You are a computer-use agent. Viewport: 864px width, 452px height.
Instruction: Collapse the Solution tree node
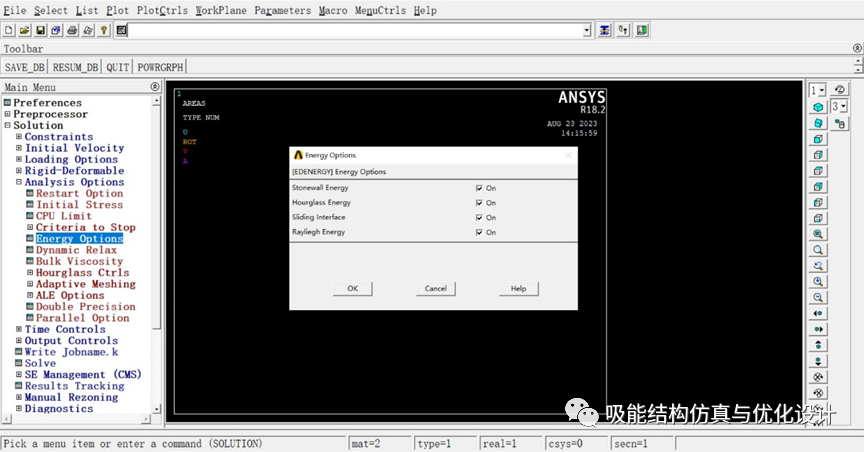(7, 126)
